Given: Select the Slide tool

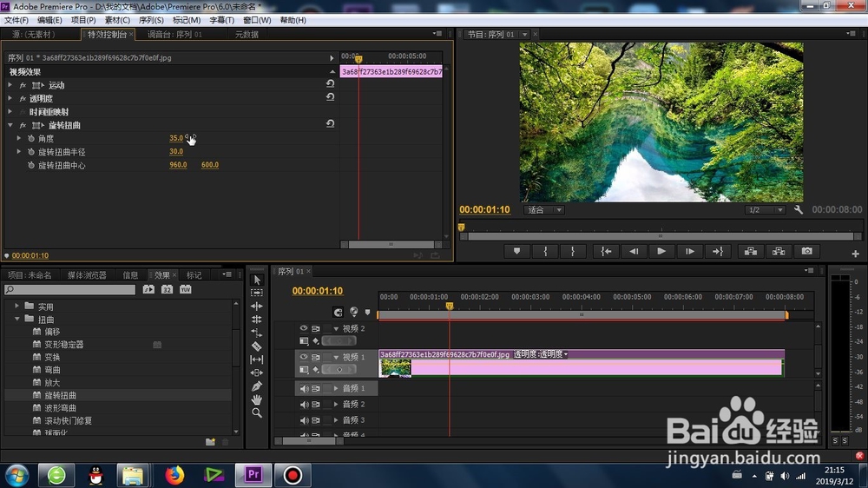Looking at the screenshot, I should 257,373.
